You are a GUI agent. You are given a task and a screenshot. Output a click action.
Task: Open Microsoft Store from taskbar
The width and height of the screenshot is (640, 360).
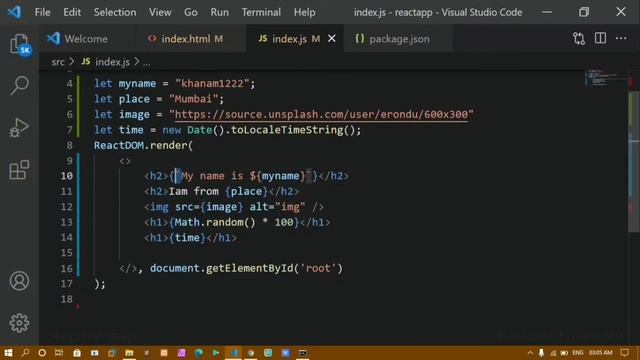coord(77,353)
